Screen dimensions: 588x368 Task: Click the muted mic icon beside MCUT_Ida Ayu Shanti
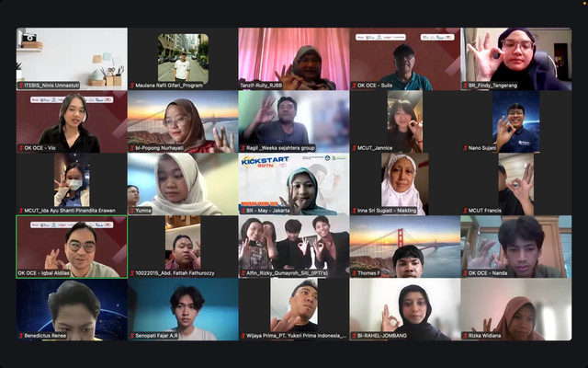coord(21,211)
